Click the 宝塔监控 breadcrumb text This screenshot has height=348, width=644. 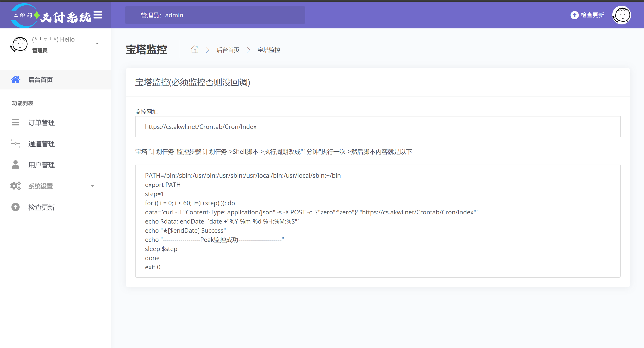coord(268,50)
